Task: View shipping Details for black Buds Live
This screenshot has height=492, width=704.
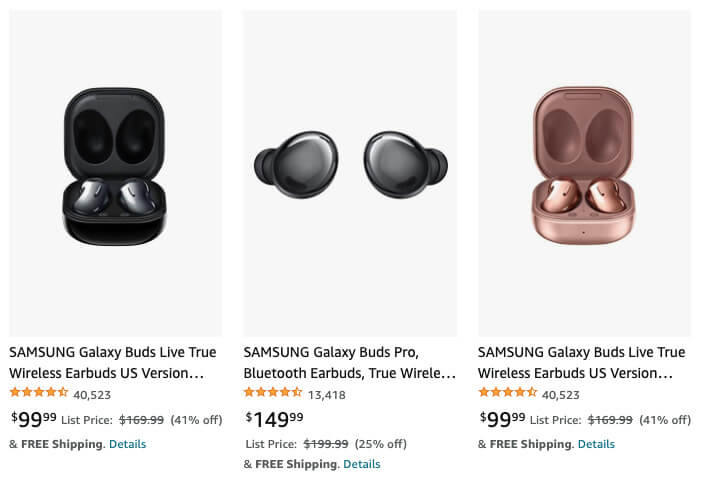Action: click(x=127, y=444)
